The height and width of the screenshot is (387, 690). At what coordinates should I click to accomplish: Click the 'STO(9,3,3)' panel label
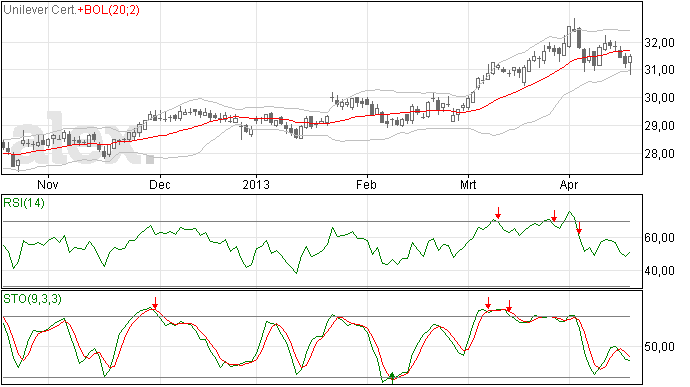coord(33,299)
